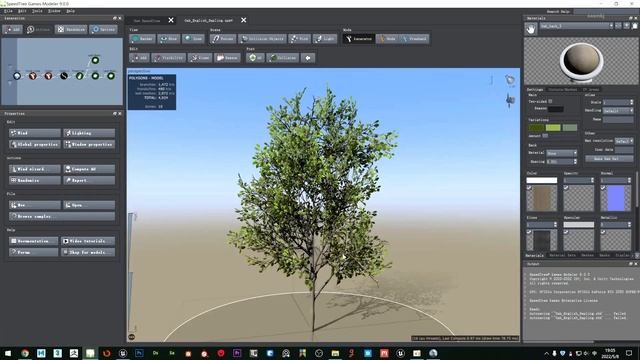The image size is (640, 360).
Task: Open the Back Material dropdown
Action: click(x=562, y=153)
